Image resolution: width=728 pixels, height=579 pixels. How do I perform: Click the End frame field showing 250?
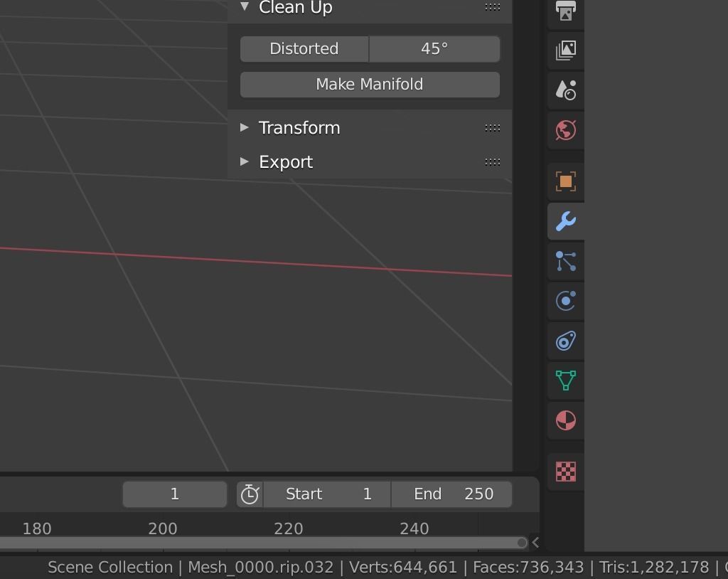(x=453, y=494)
